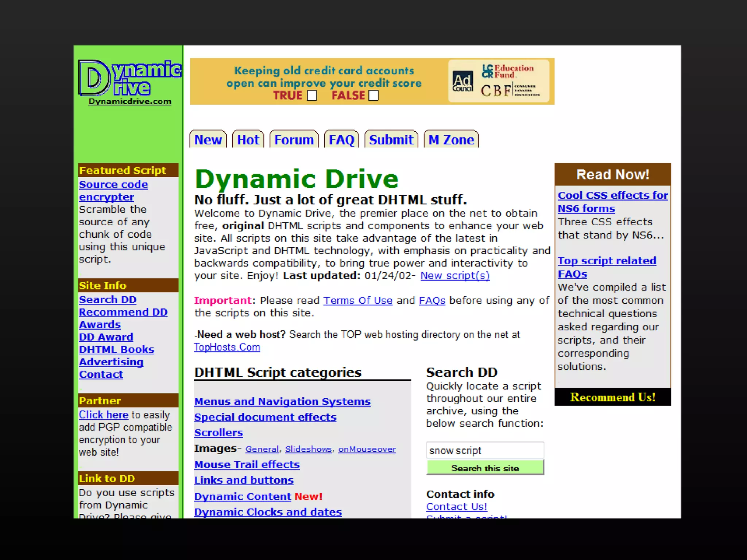Open the New script(s) link

click(455, 276)
